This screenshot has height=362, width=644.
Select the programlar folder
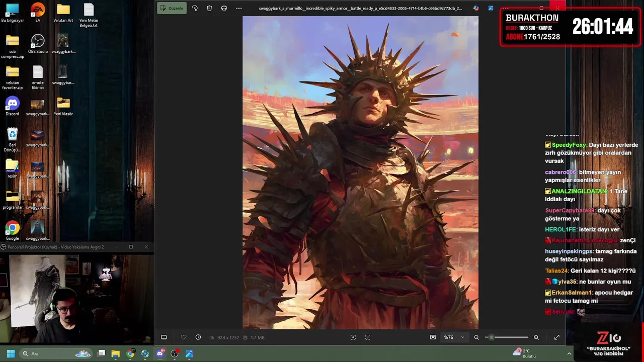click(13, 200)
